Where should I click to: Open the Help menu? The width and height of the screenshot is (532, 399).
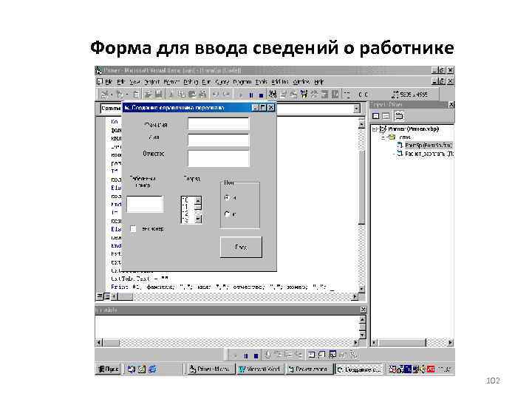tap(318, 82)
